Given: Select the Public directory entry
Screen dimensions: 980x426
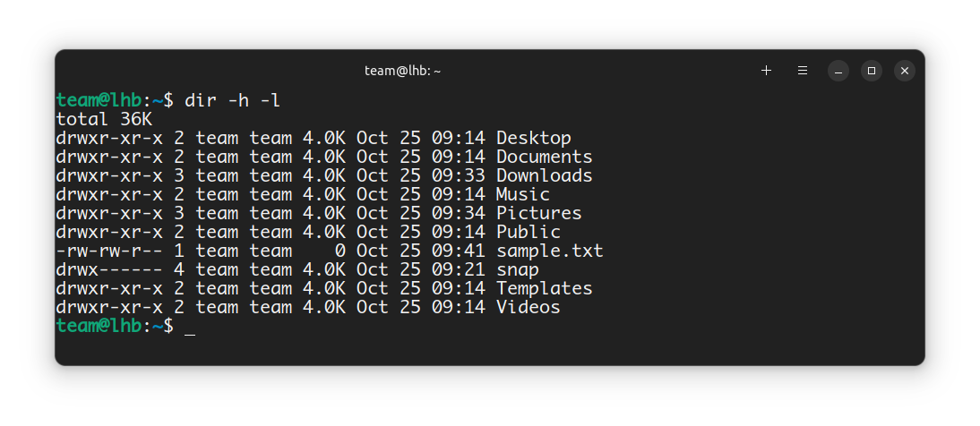Looking at the screenshot, I should (x=528, y=232).
